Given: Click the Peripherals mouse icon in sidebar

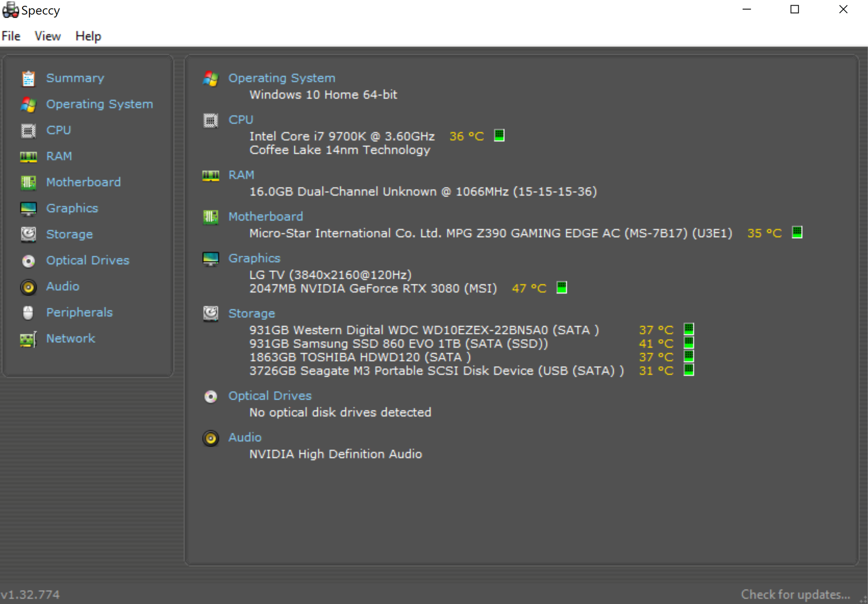Looking at the screenshot, I should click(x=28, y=313).
